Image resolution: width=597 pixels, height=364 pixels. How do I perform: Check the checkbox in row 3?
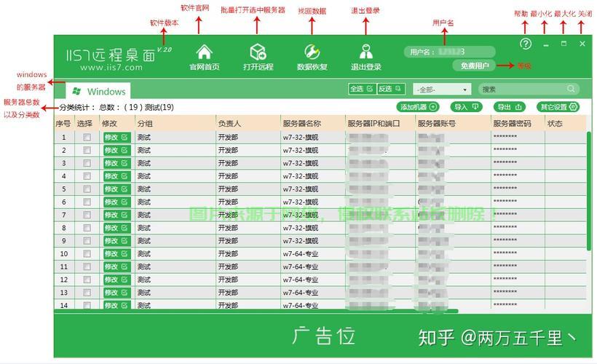coord(87,163)
